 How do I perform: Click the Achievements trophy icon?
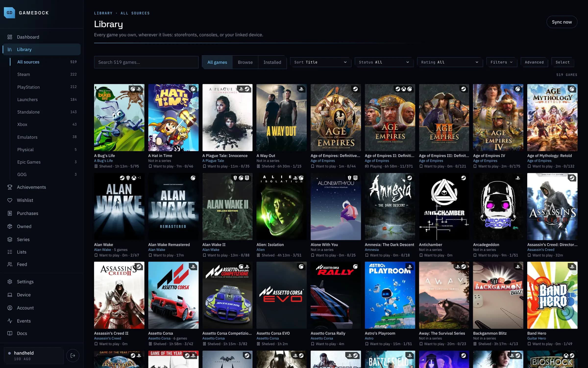pyautogui.click(x=10, y=187)
